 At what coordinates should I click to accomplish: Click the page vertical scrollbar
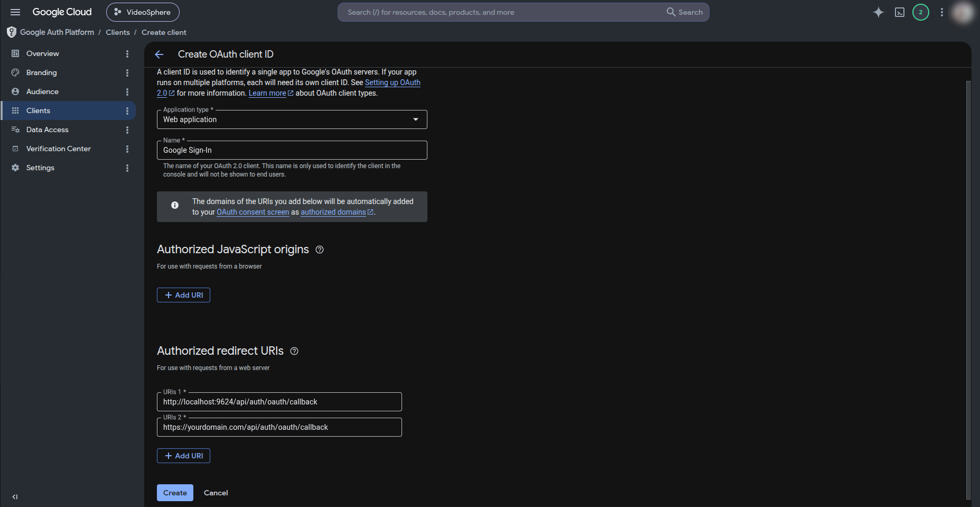968,290
